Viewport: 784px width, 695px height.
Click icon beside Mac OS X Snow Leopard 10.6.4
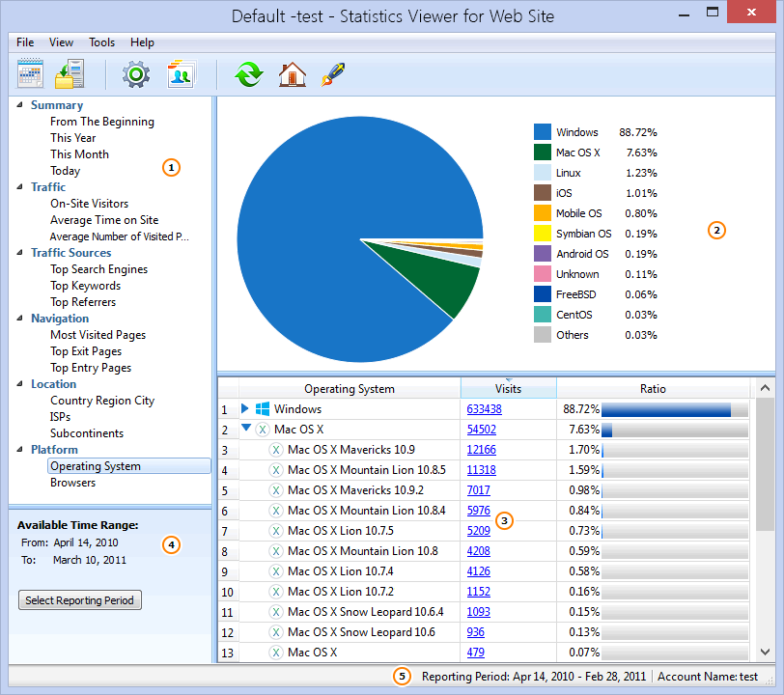(x=275, y=612)
